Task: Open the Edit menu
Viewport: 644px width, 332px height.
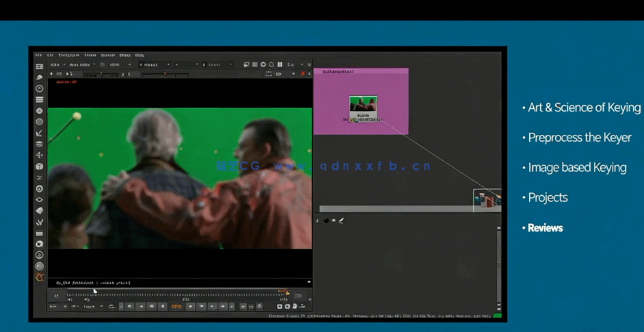Action: pyautogui.click(x=50, y=55)
